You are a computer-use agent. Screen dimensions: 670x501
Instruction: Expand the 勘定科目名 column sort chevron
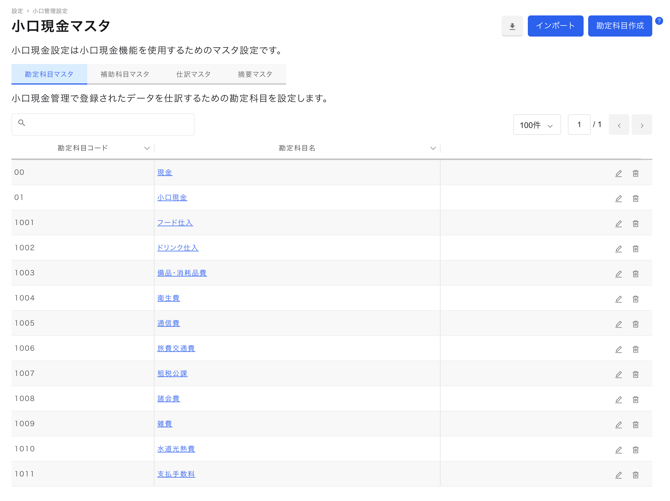coord(433,148)
